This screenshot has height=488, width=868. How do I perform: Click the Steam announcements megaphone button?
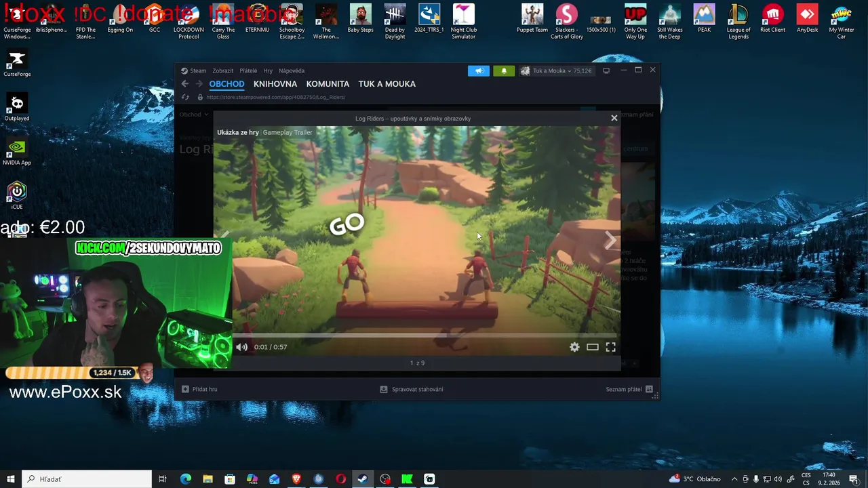[478, 70]
